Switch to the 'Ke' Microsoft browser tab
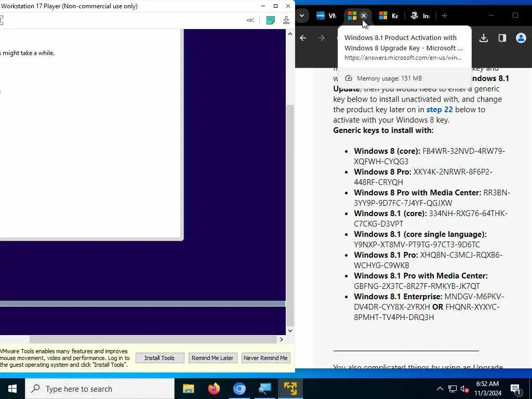Screen dimensions: 532x399 [x=389, y=16]
